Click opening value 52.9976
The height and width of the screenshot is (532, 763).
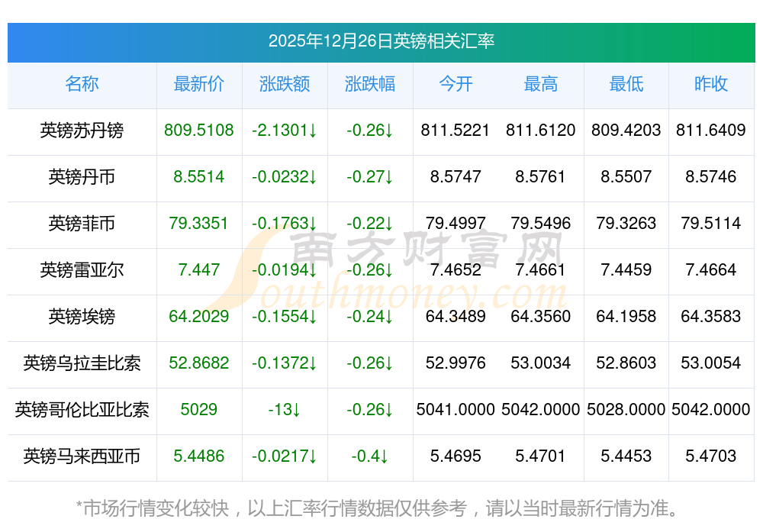(x=456, y=363)
